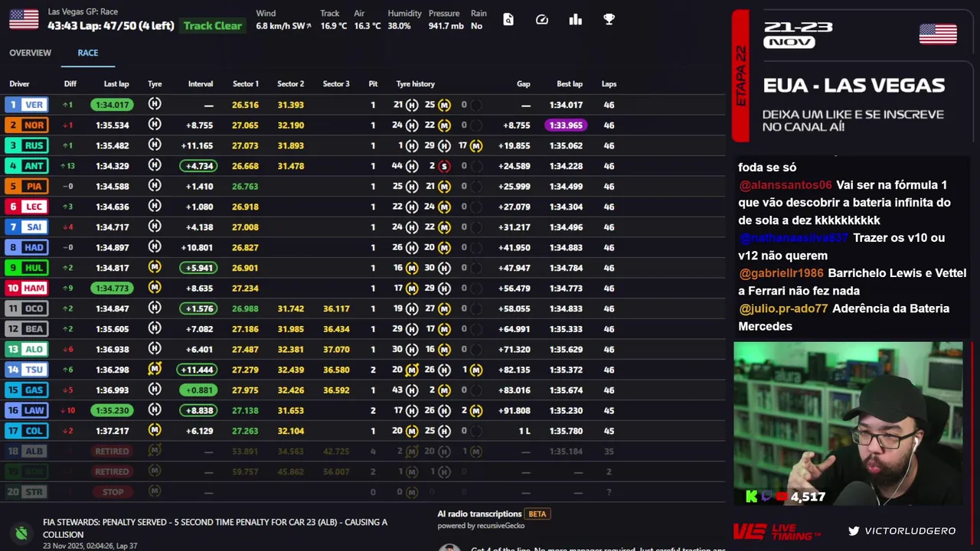Click TSU's current medium tyre icon
Viewport: 980px width, 551px height.
(x=155, y=369)
